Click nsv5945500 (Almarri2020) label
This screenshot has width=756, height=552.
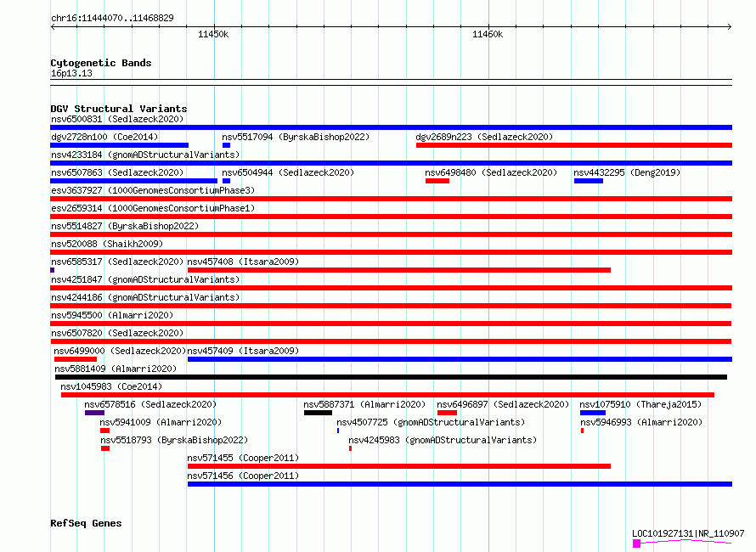click(112, 315)
